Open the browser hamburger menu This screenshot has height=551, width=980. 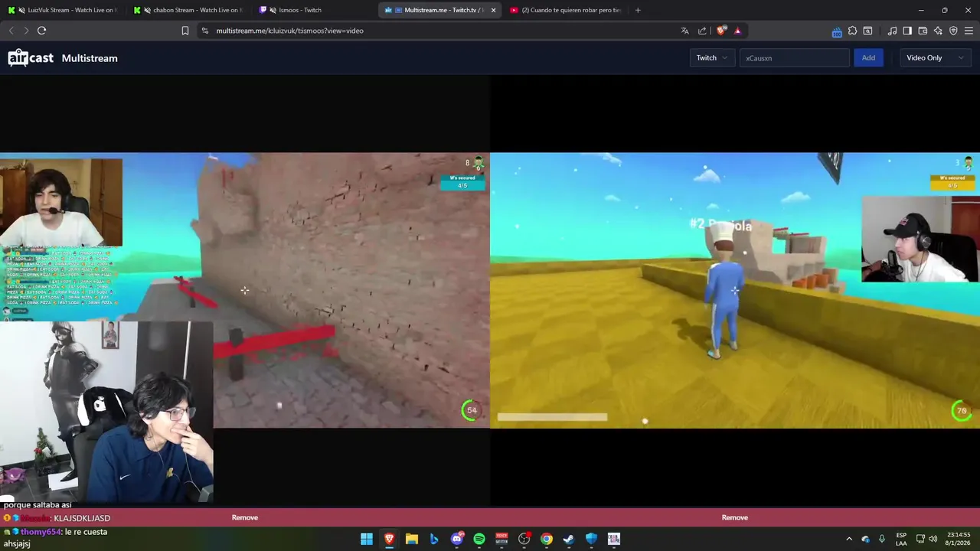click(x=969, y=31)
